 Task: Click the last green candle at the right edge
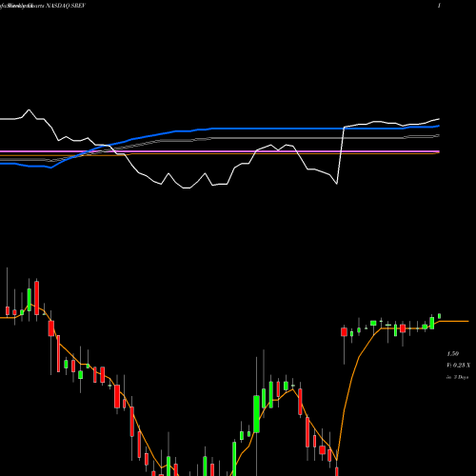[440, 316]
